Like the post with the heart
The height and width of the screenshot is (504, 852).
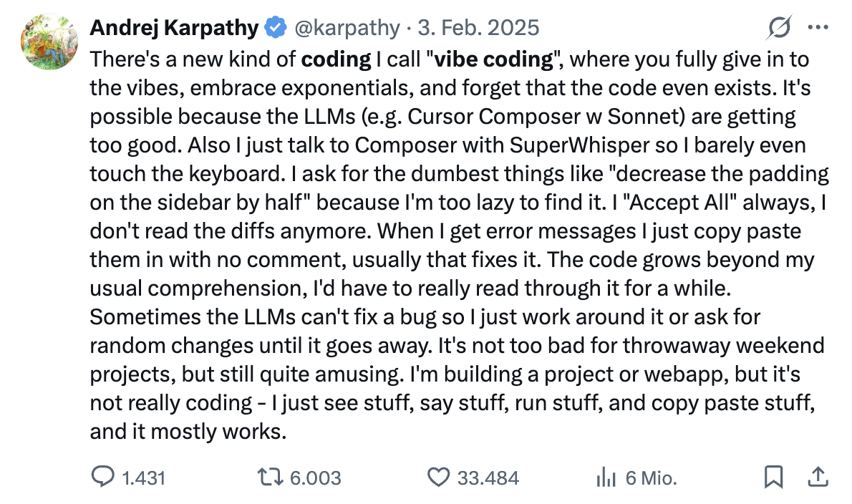437,478
